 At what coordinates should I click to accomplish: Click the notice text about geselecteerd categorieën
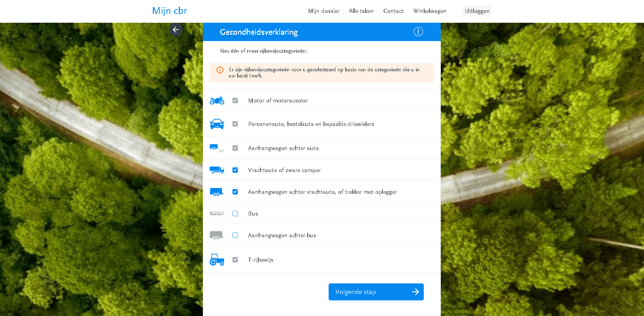324,73
